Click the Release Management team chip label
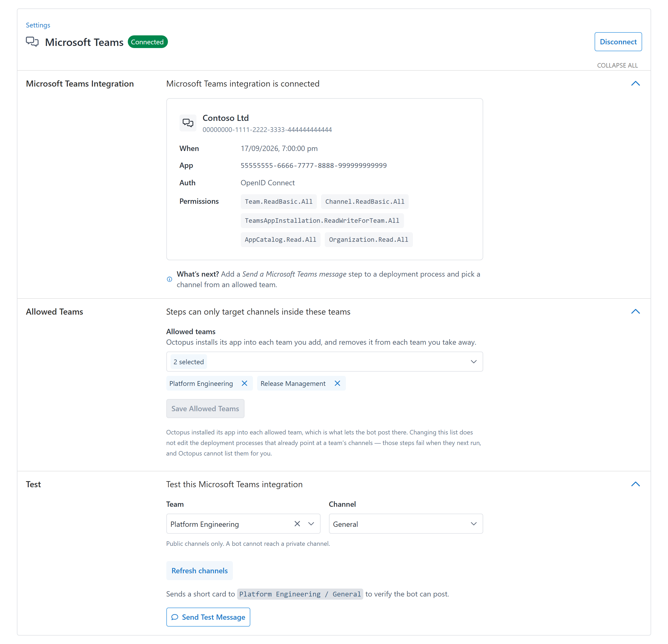Screen dimensions: 668x644 coord(293,384)
